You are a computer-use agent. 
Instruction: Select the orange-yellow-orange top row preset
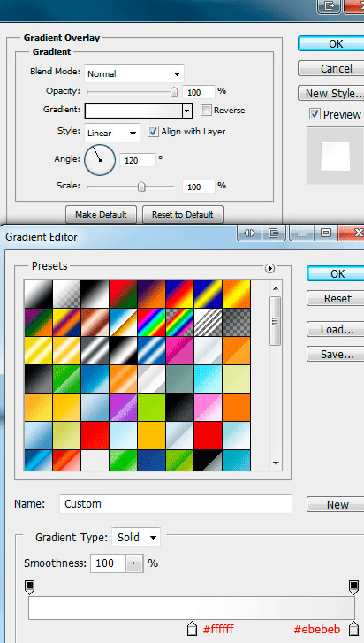click(x=236, y=294)
